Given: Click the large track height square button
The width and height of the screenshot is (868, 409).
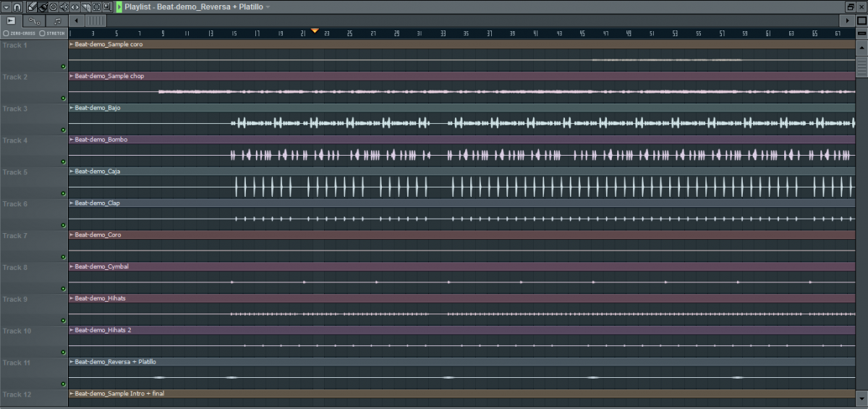Looking at the screenshot, I should (x=861, y=20).
